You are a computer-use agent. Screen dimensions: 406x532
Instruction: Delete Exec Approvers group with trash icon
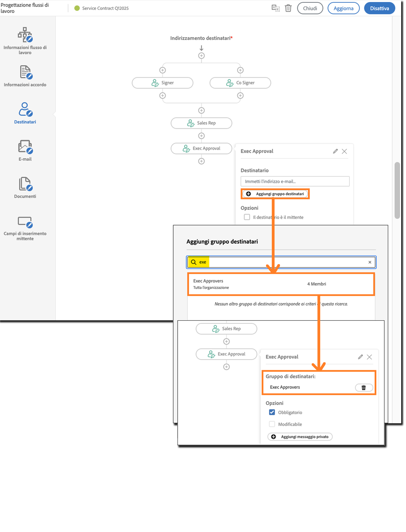tap(364, 388)
